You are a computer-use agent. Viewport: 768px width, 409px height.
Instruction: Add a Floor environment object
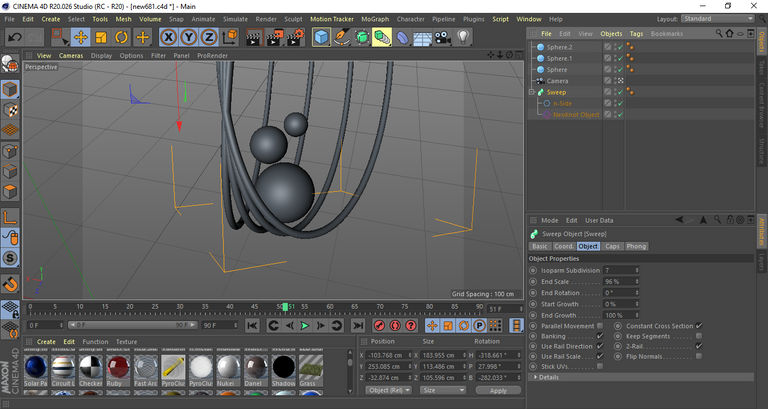click(x=422, y=38)
